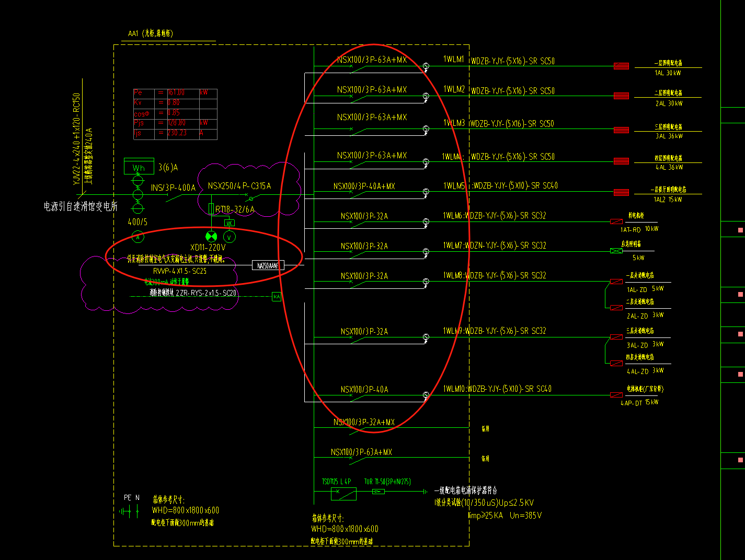Click the surge protector symbol under TUR T1-50
The height and width of the screenshot is (560, 745).
click(378, 492)
